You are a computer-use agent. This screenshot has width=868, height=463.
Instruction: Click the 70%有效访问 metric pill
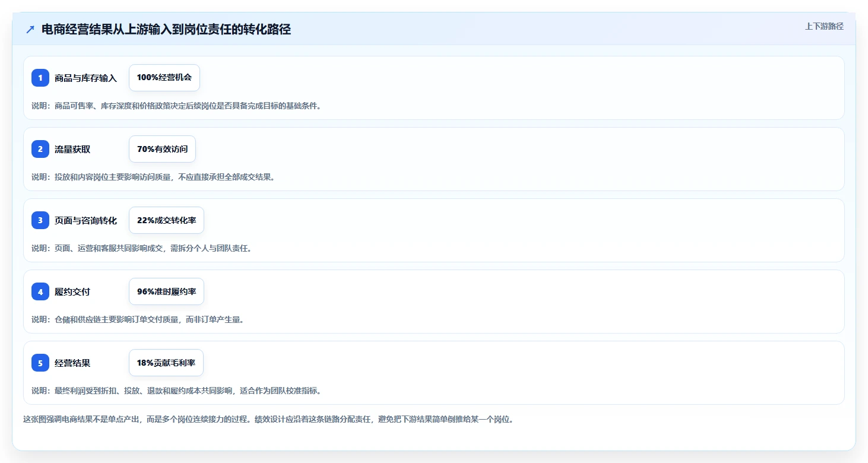(x=162, y=149)
